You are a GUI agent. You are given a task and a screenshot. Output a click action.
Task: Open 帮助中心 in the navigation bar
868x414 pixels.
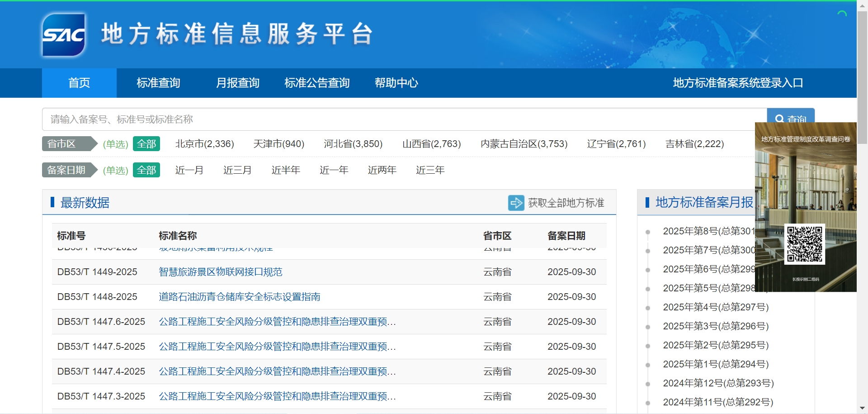[396, 83]
